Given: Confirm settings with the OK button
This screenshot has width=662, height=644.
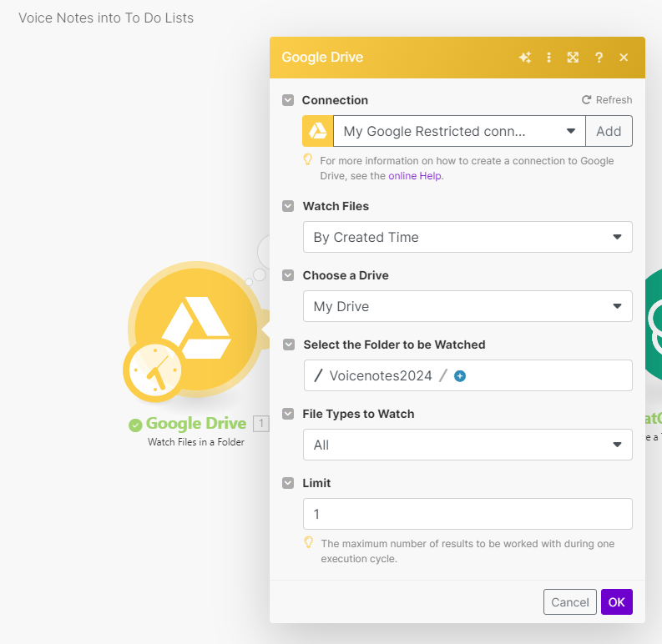Looking at the screenshot, I should 617,602.
